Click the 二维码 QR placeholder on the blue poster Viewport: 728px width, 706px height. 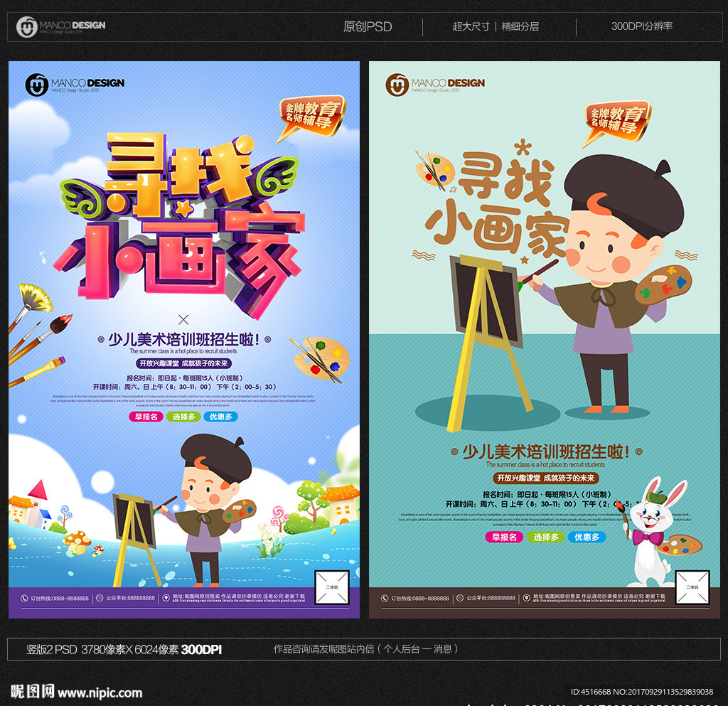332,587
